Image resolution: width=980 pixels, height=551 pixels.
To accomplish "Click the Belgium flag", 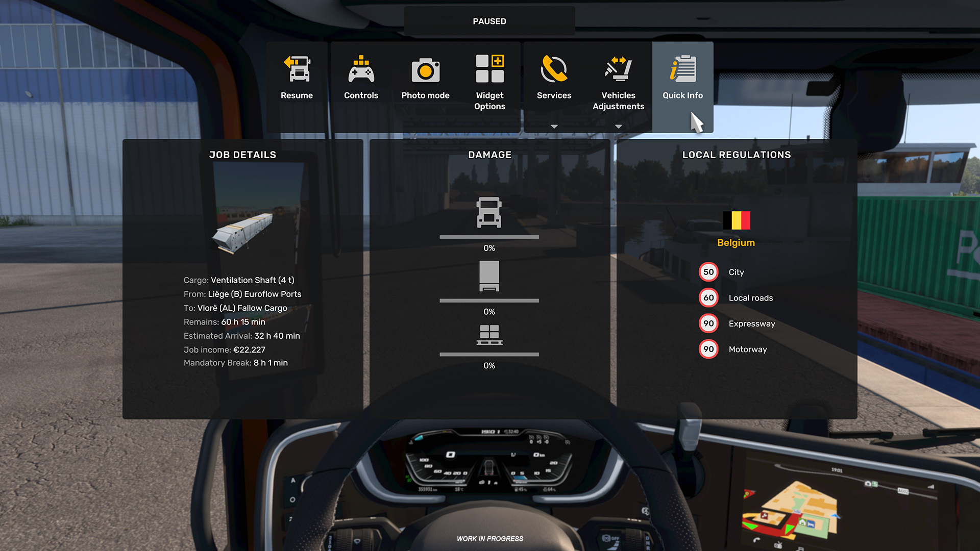I will pos(736,220).
